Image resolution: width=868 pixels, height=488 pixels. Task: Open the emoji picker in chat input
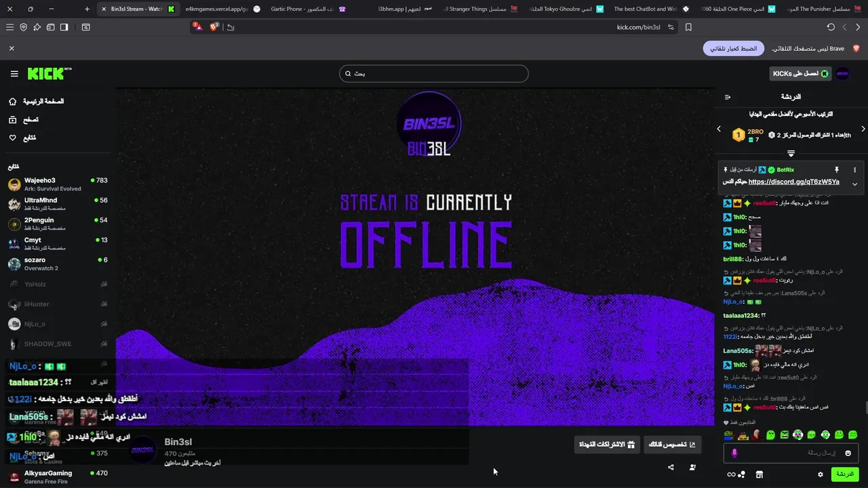(848, 453)
